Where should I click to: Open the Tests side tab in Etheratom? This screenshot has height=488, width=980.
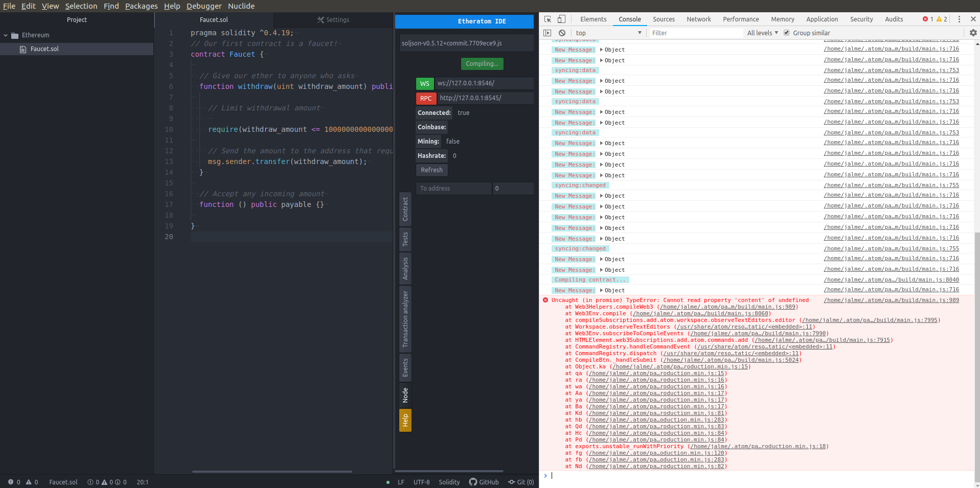point(405,239)
